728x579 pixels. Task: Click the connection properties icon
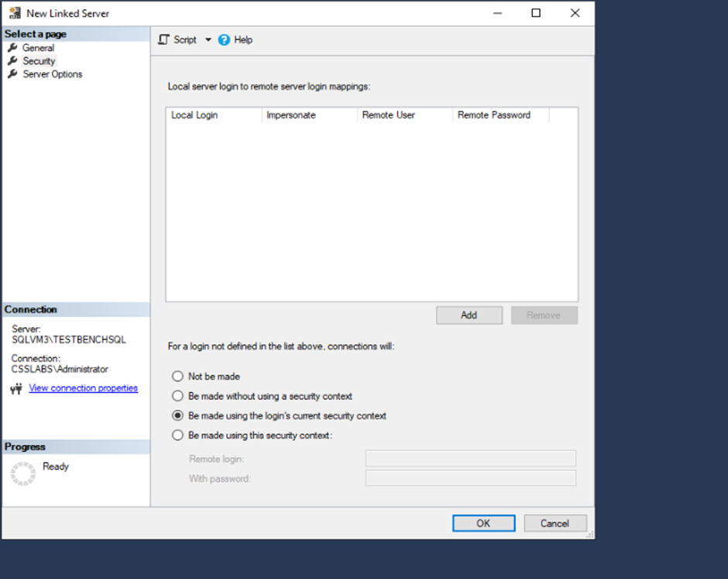(x=16, y=388)
